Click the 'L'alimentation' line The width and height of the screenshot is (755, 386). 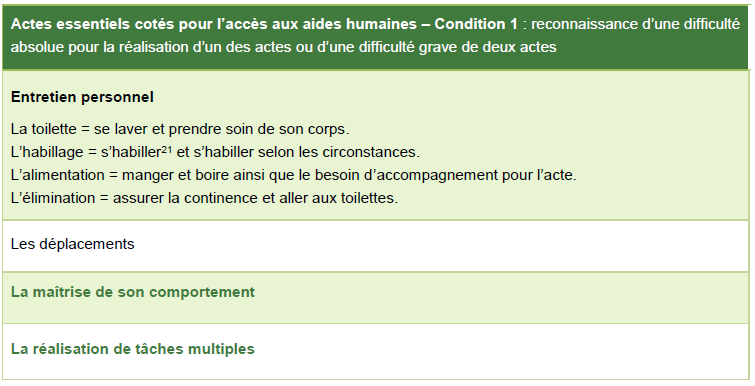[x=294, y=175]
